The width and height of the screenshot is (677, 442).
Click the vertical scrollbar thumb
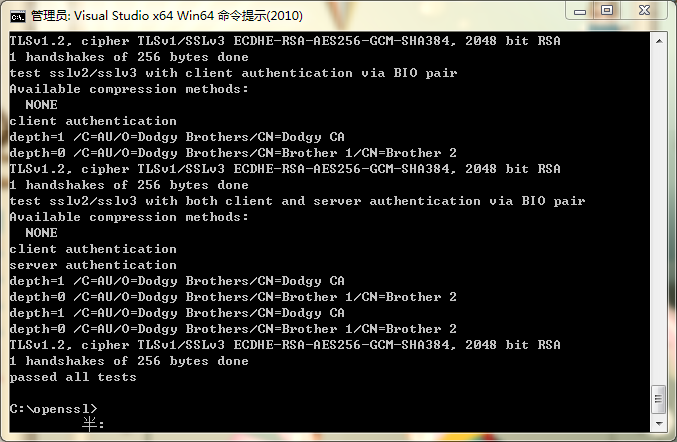[x=658, y=399]
